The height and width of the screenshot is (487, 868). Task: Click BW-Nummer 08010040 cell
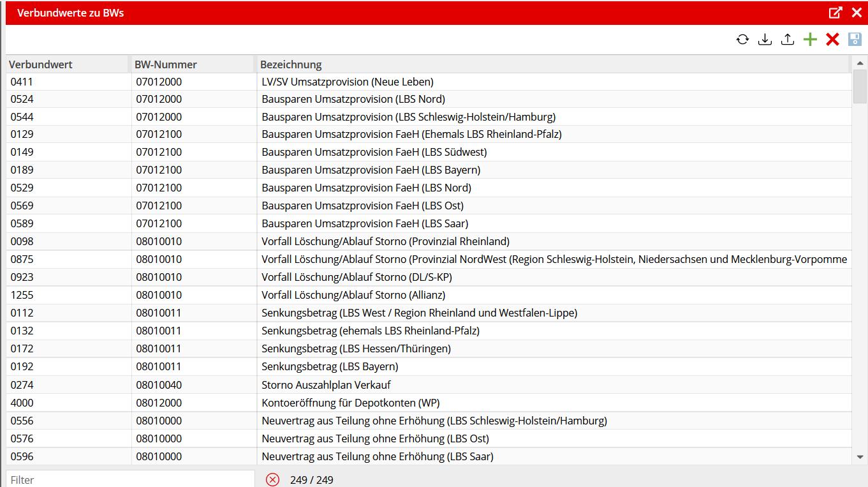(x=194, y=385)
